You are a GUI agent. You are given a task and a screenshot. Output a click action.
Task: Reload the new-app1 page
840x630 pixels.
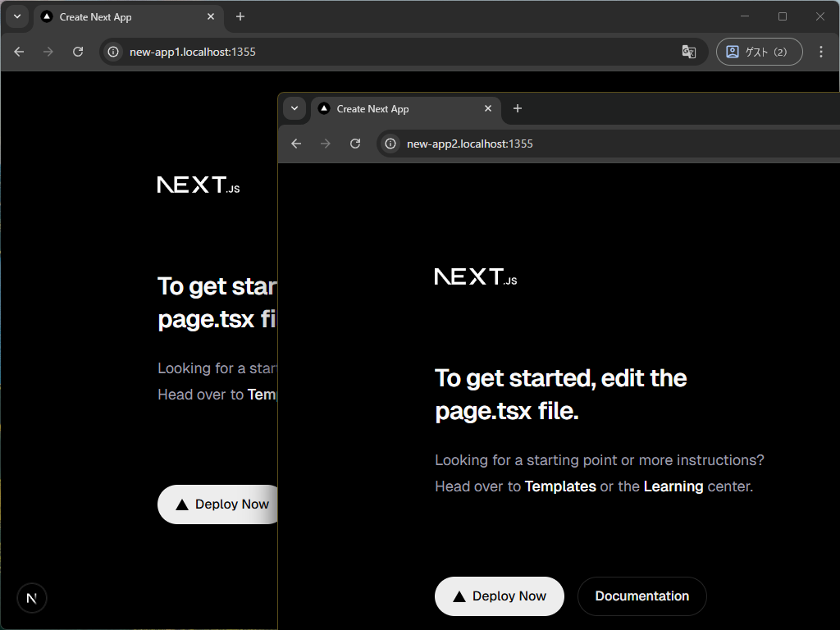(78, 52)
